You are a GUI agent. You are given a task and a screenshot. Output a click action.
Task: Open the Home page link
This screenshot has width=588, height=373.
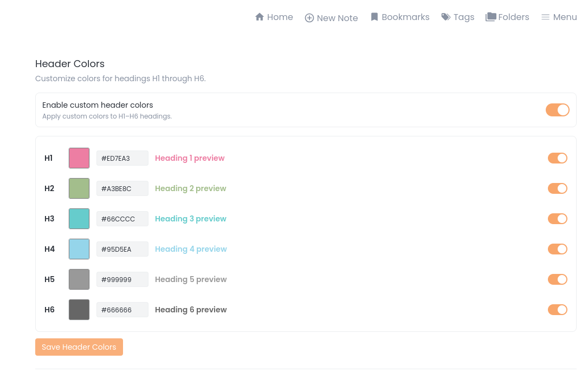click(274, 17)
